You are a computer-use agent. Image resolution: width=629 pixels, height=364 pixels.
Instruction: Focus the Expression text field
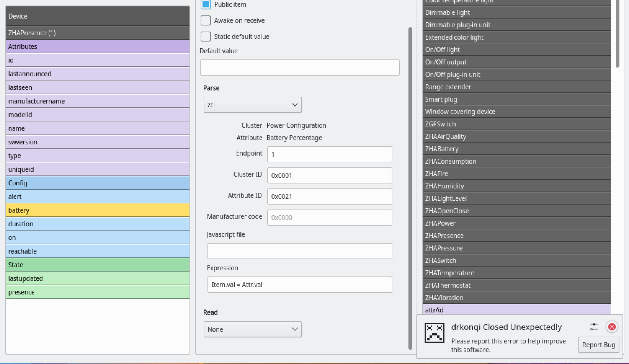click(299, 285)
